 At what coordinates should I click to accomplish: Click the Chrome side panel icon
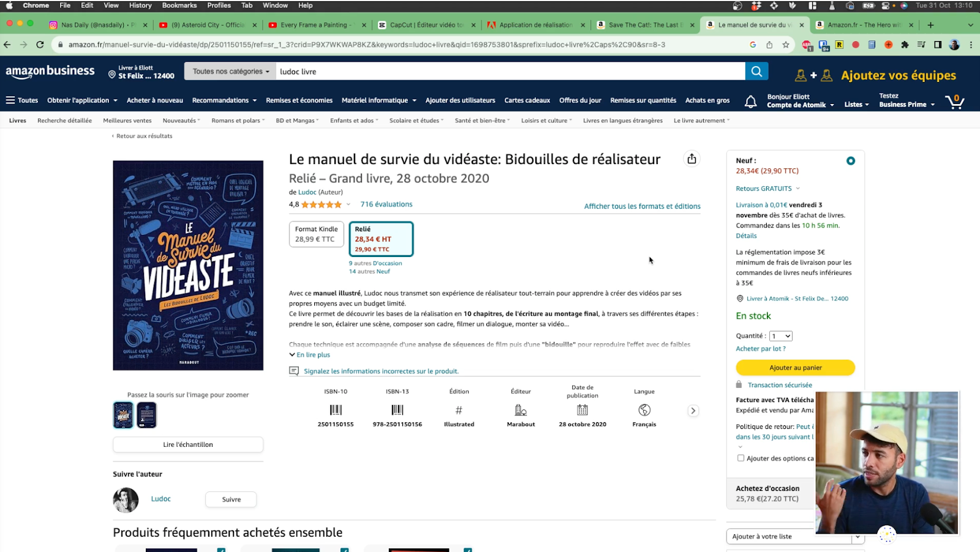[938, 45]
